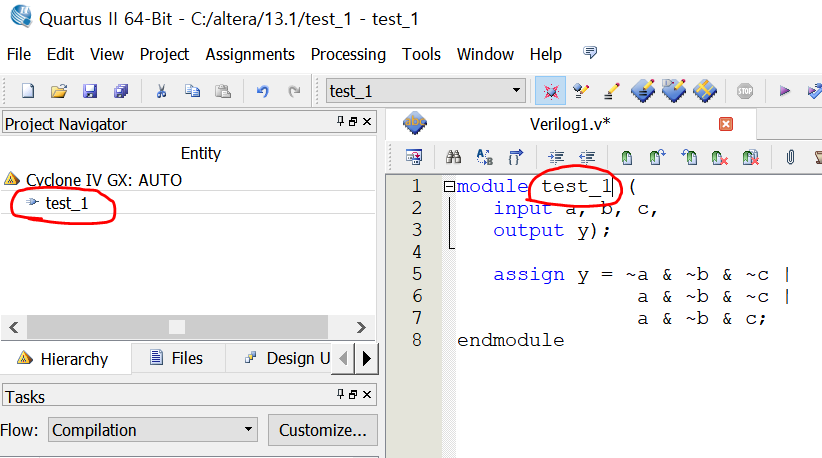Click the left arrow of Navigator scrollbar
Image resolution: width=822 pixels, height=458 pixels.
14,328
